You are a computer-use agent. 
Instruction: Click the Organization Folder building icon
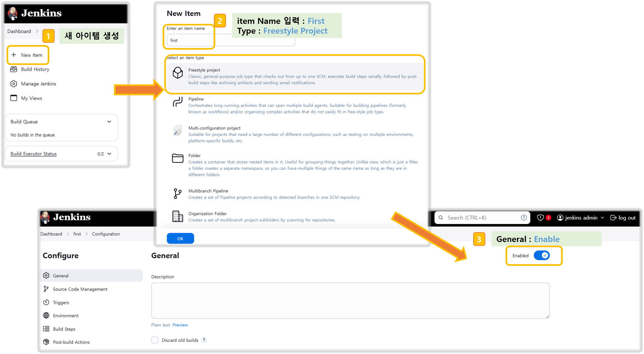(177, 216)
